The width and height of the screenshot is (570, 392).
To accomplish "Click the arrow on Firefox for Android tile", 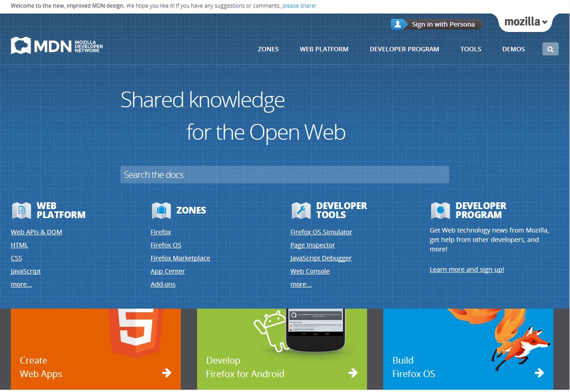I will pos(353,373).
